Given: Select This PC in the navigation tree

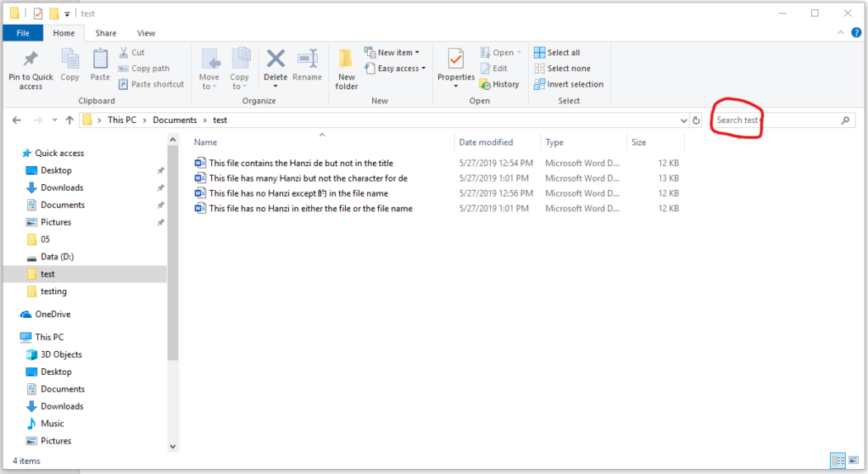Looking at the screenshot, I should [x=49, y=337].
